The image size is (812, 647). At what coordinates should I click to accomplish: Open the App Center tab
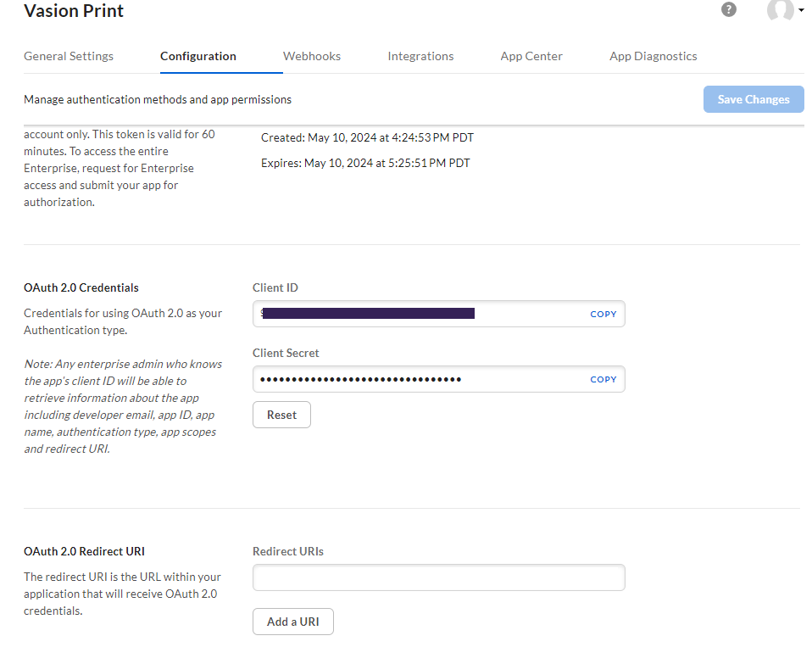click(x=531, y=56)
